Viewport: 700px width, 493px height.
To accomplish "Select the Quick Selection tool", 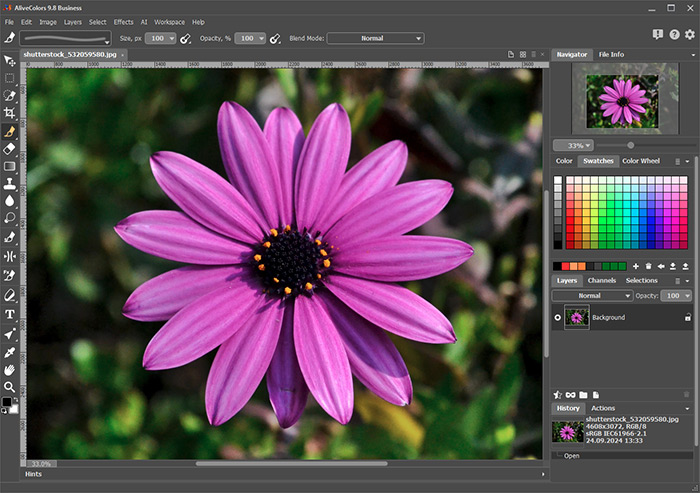I will 9,96.
